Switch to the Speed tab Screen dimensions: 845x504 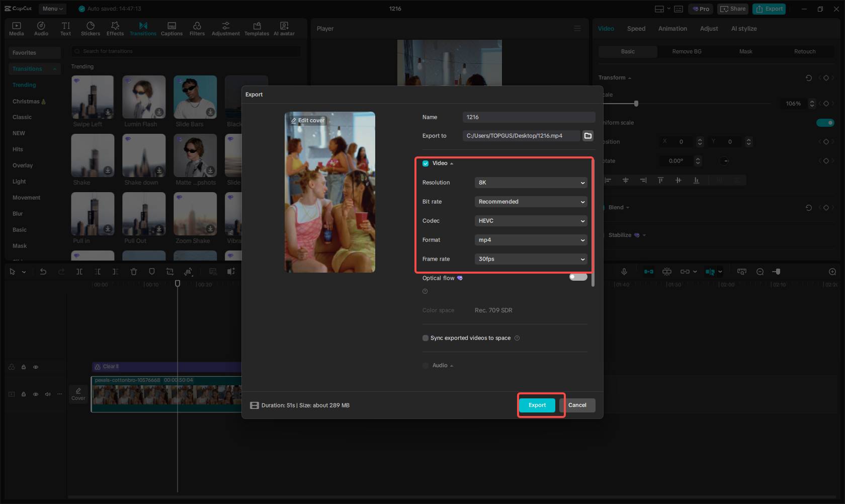point(636,29)
